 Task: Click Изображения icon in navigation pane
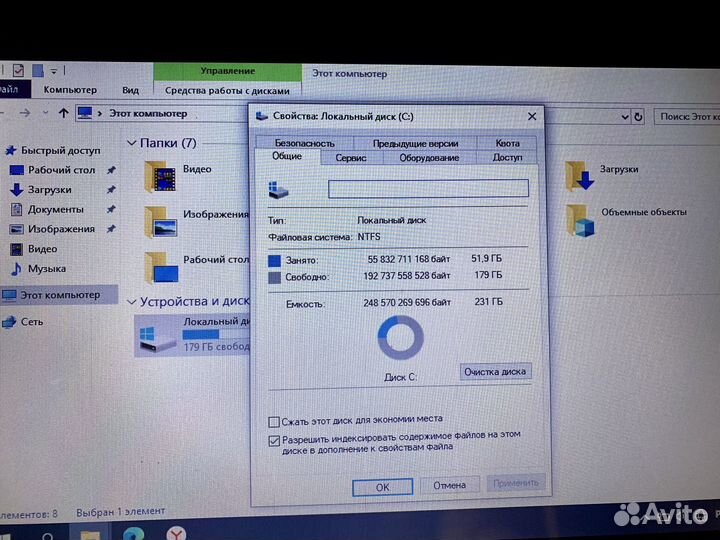click(17, 229)
